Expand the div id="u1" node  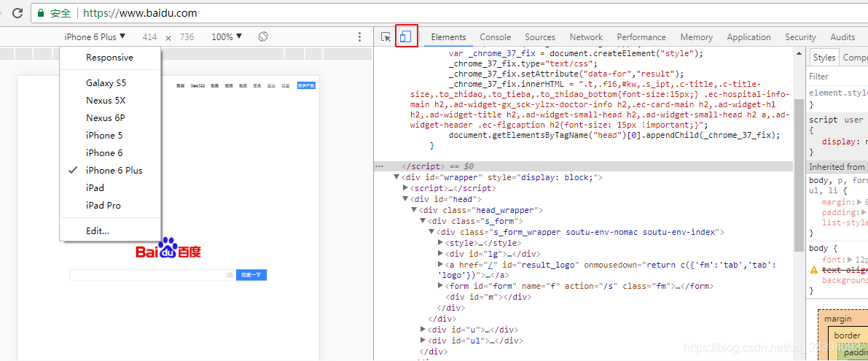point(423,341)
